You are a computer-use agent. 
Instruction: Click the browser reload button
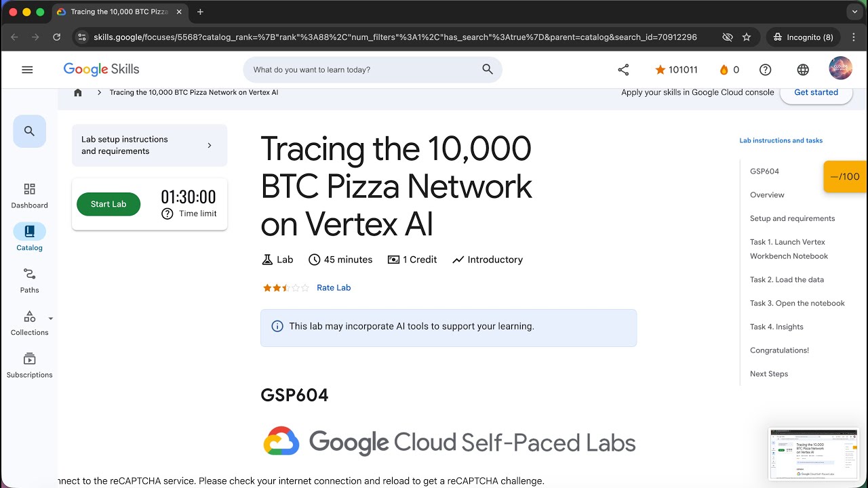click(57, 37)
